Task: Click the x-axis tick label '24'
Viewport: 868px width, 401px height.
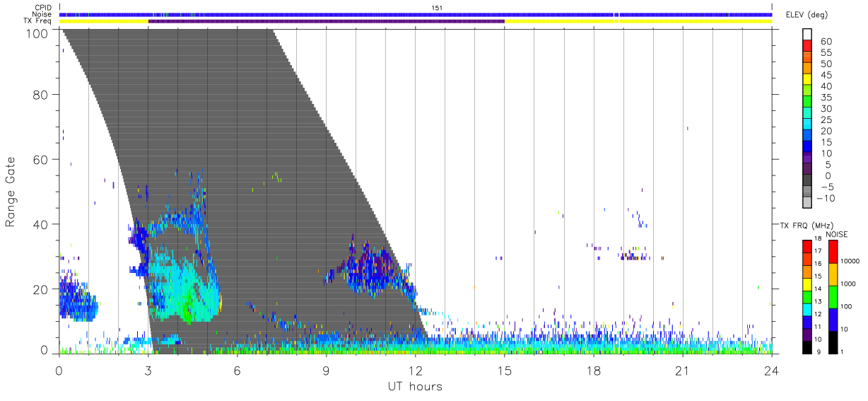Action: point(771,370)
